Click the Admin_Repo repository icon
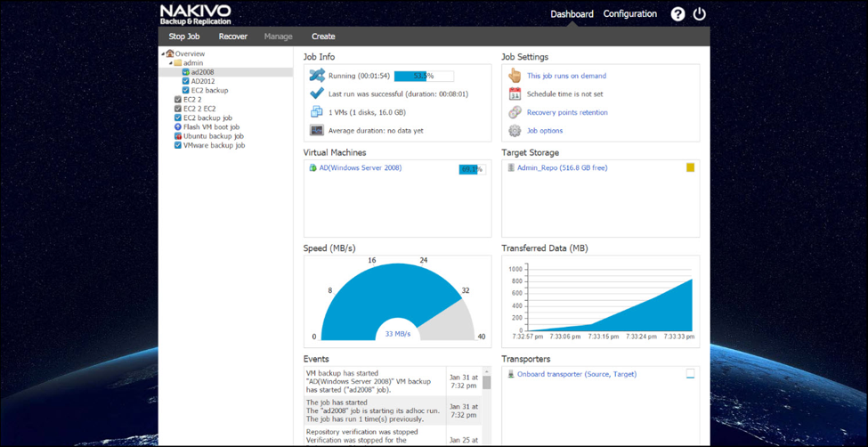Image resolution: width=868 pixels, height=447 pixels. click(x=511, y=167)
